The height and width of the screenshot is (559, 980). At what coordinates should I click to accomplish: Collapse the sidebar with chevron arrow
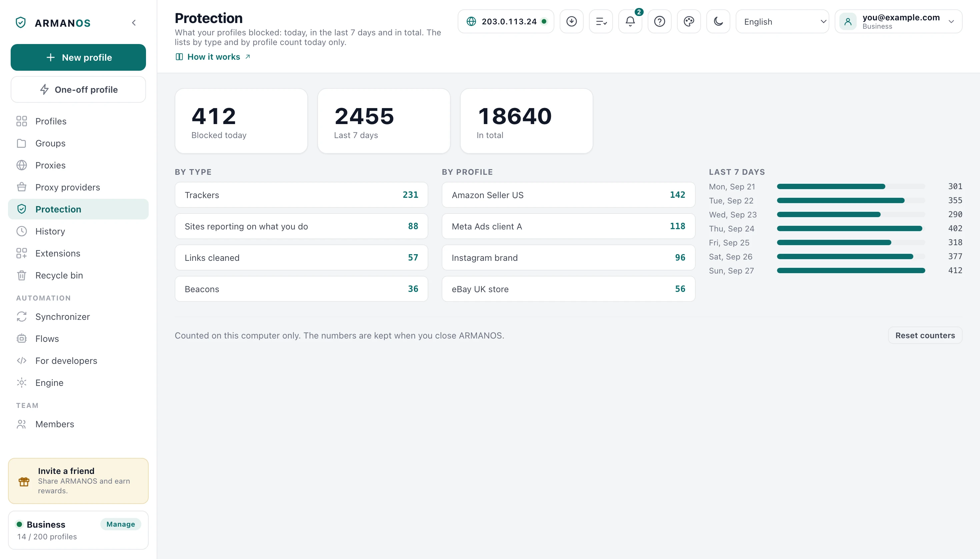click(134, 23)
